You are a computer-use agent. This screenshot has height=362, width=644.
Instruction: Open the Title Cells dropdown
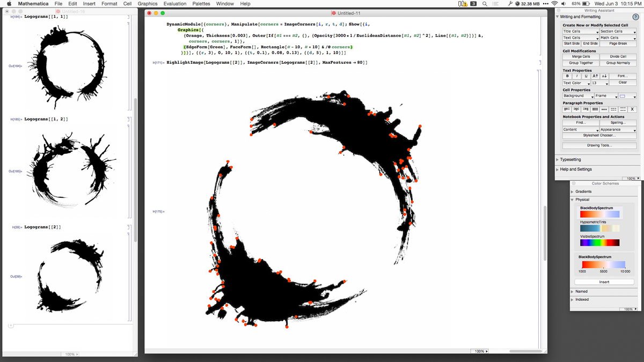pyautogui.click(x=580, y=32)
